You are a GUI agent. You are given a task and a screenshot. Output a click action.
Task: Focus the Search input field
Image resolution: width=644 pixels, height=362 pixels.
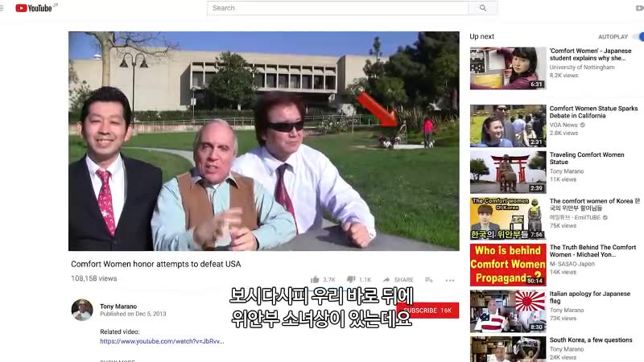(337, 8)
